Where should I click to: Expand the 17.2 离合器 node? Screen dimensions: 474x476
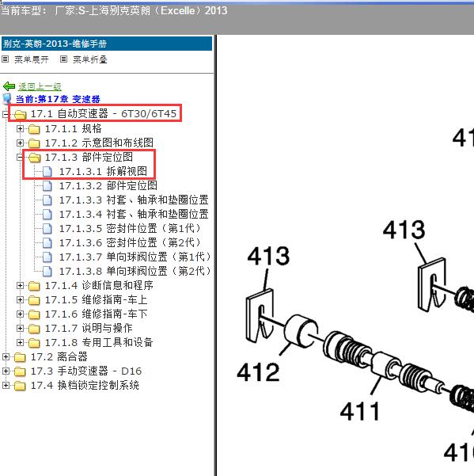pos(6,357)
